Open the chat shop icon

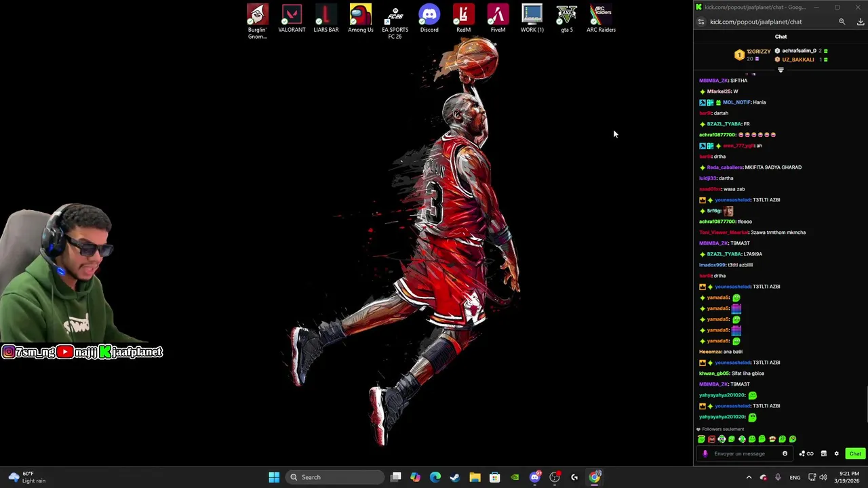[823, 454]
